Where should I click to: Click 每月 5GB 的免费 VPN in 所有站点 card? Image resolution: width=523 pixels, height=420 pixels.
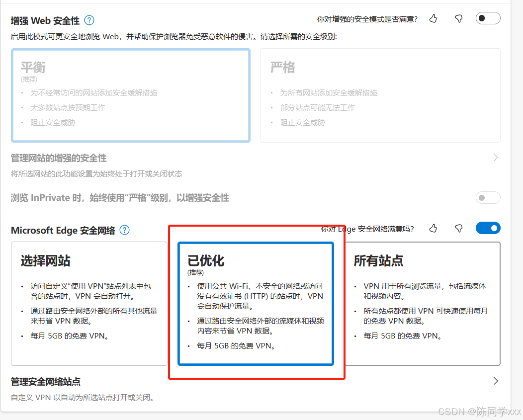coord(403,336)
